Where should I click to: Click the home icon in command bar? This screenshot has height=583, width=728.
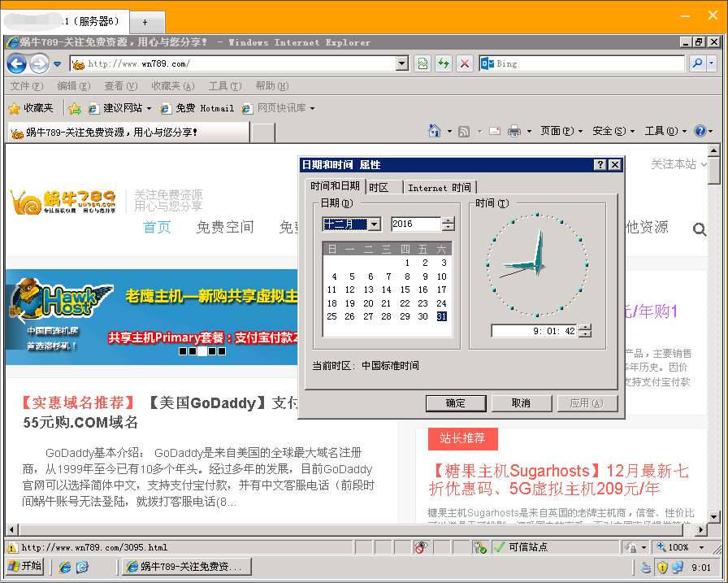[x=435, y=131]
